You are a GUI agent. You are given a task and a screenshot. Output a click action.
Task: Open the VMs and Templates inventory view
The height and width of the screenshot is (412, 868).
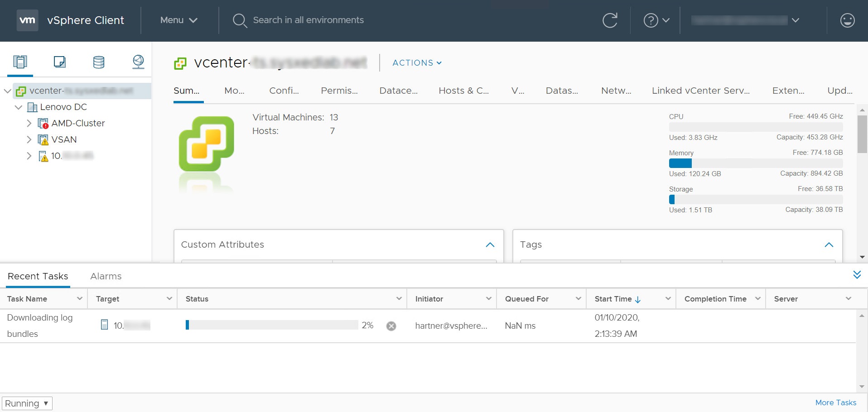[60, 62]
